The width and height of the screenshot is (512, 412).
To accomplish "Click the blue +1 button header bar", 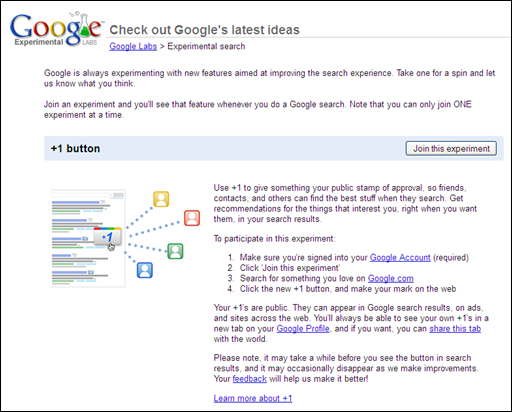I will (274, 148).
